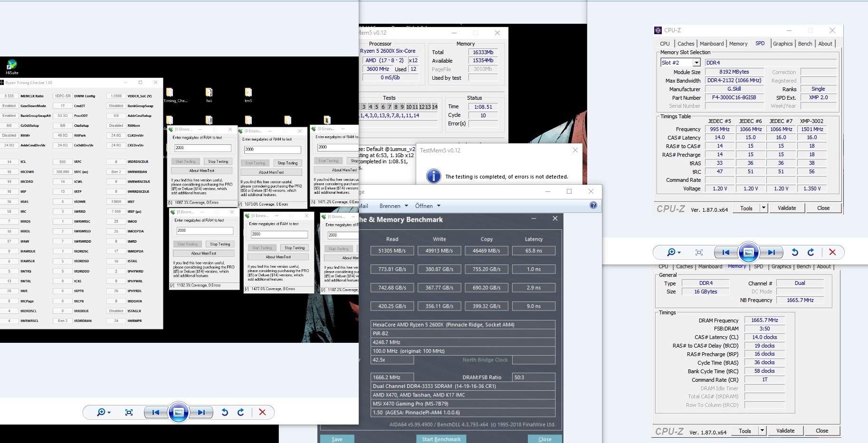Rotate clockwise in the viewer under the desktop screenshot
Screen dimensions: 868x443
[x=241, y=412]
